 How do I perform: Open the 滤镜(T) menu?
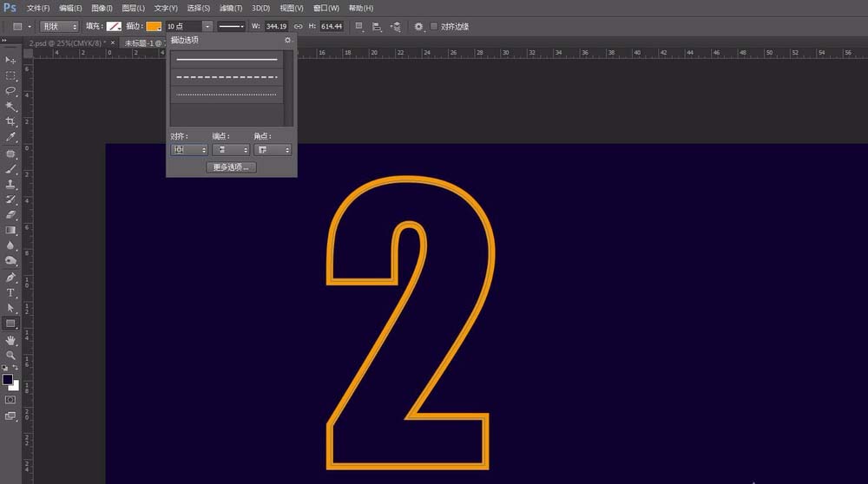click(x=231, y=9)
